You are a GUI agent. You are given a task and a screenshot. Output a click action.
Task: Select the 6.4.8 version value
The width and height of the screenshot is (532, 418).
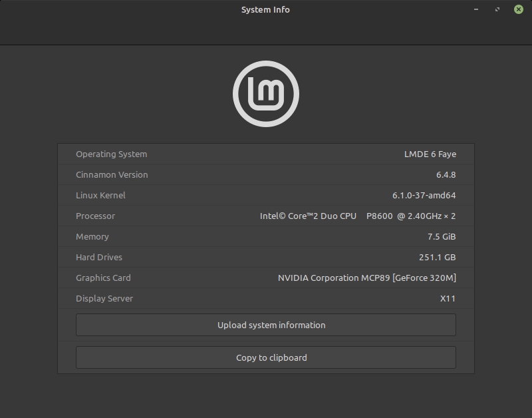click(x=446, y=175)
